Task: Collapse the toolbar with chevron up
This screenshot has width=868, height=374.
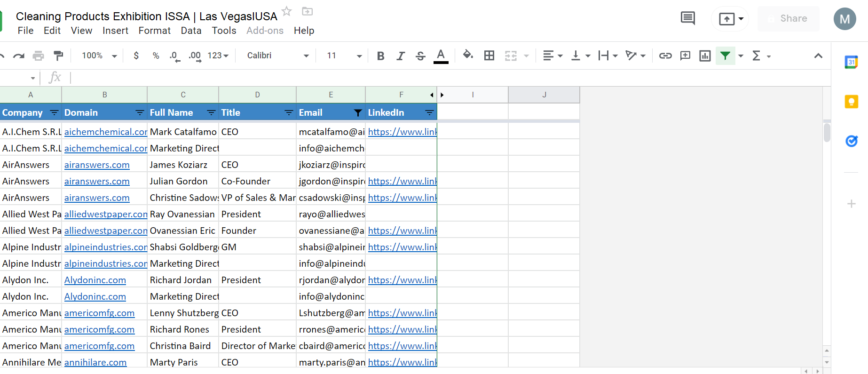Action: 818,56
